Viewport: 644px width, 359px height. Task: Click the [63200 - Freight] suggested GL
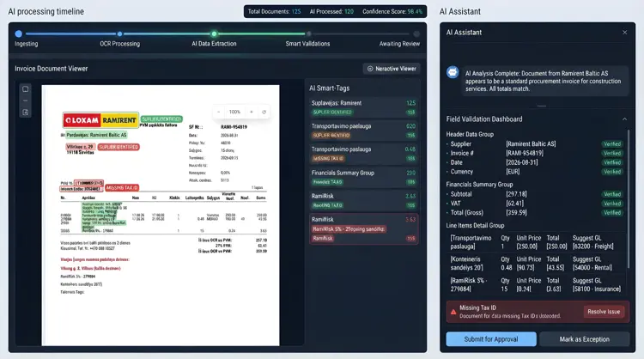click(x=593, y=246)
